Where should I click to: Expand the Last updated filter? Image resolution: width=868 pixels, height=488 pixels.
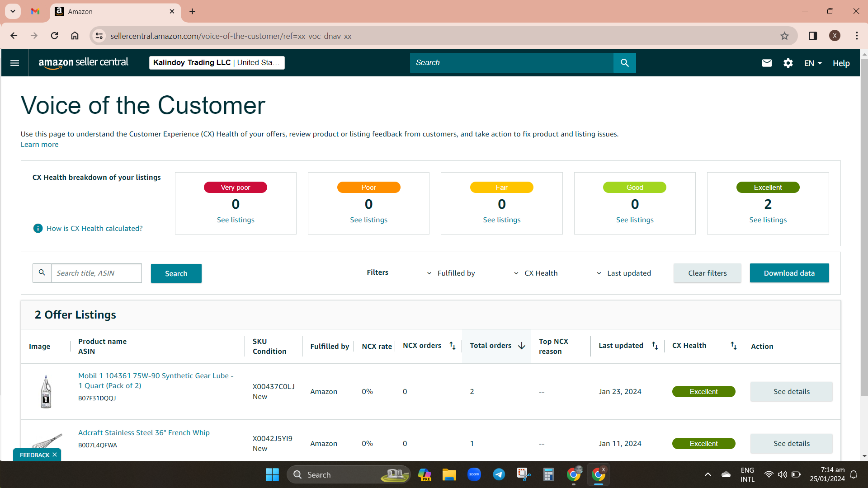tap(623, 273)
